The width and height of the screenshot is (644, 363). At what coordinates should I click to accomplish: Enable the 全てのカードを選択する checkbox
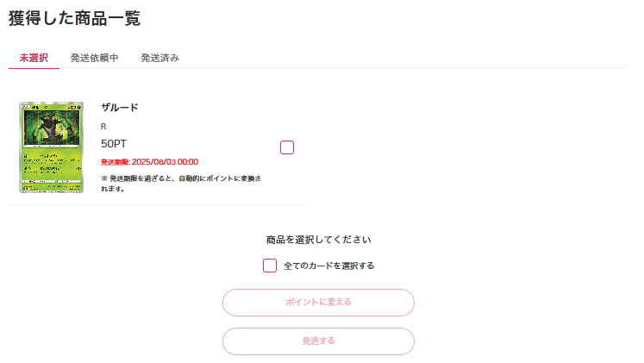point(270,266)
